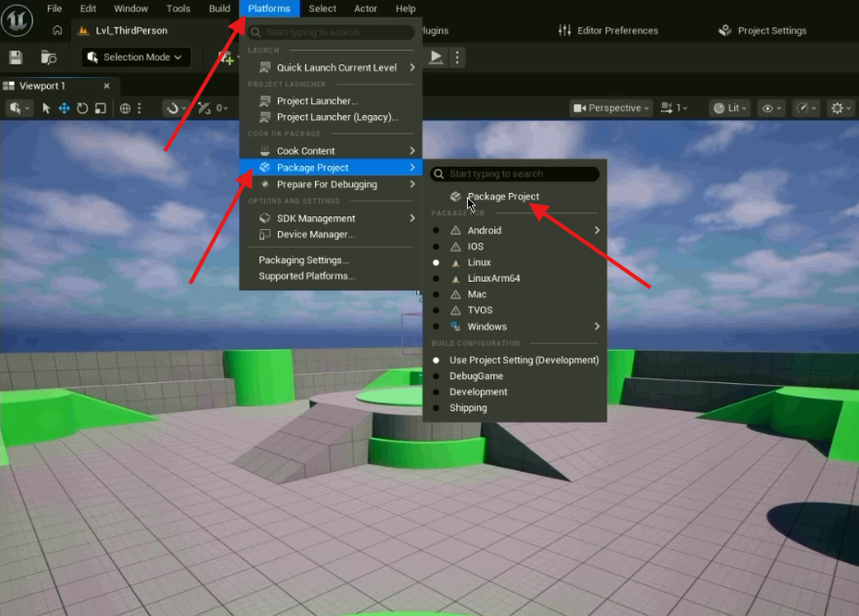859x616 pixels.
Task: Select Mac as package platform
Action: [515, 294]
